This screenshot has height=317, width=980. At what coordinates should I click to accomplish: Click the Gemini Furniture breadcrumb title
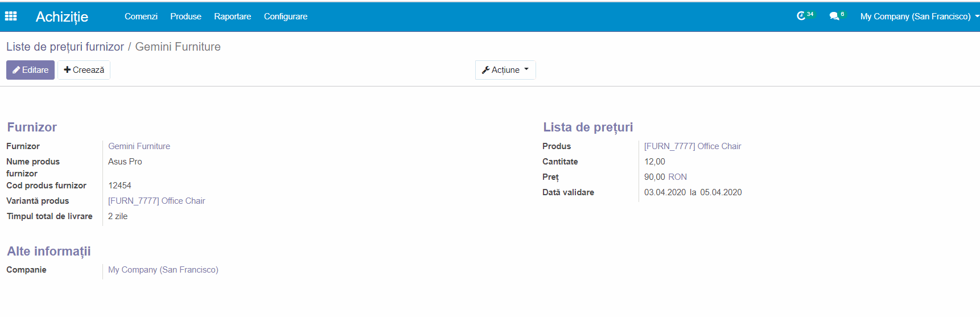coord(178,47)
